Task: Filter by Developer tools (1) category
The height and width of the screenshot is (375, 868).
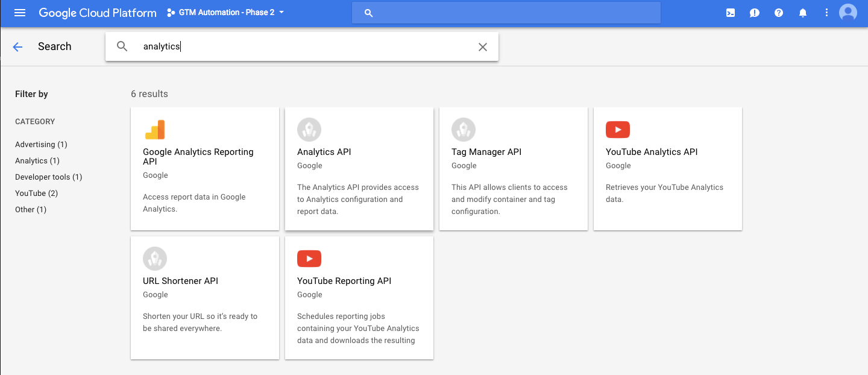Action: [x=49, y=177]
